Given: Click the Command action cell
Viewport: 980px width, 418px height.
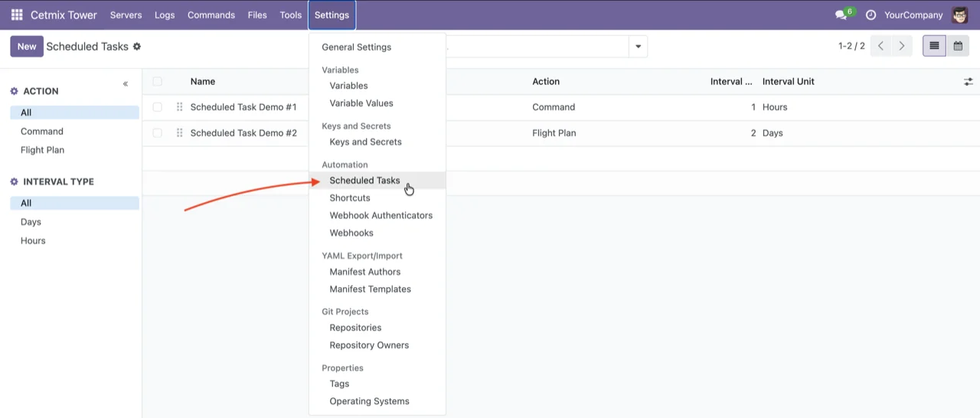Looking at the screenshot, I should (x=554, y=107).
